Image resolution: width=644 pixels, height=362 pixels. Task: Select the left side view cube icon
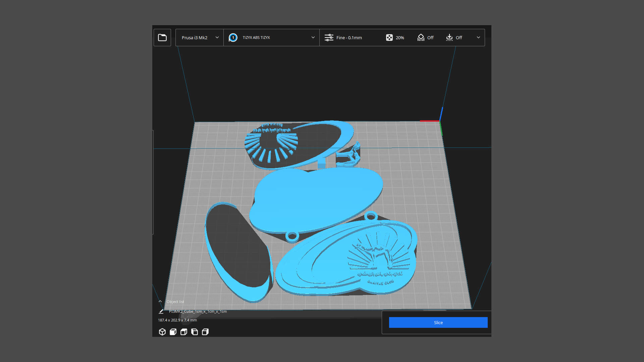pos(195,332)
